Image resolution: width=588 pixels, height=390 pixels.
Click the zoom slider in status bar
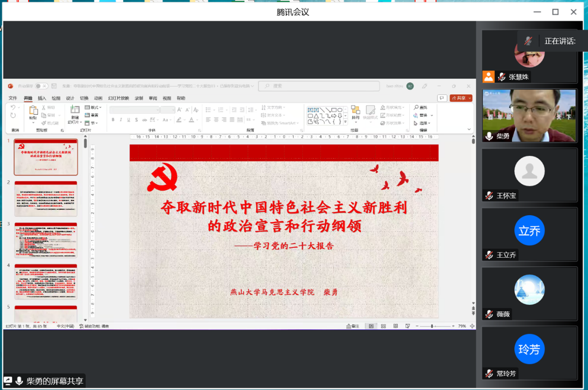point(432,326)
